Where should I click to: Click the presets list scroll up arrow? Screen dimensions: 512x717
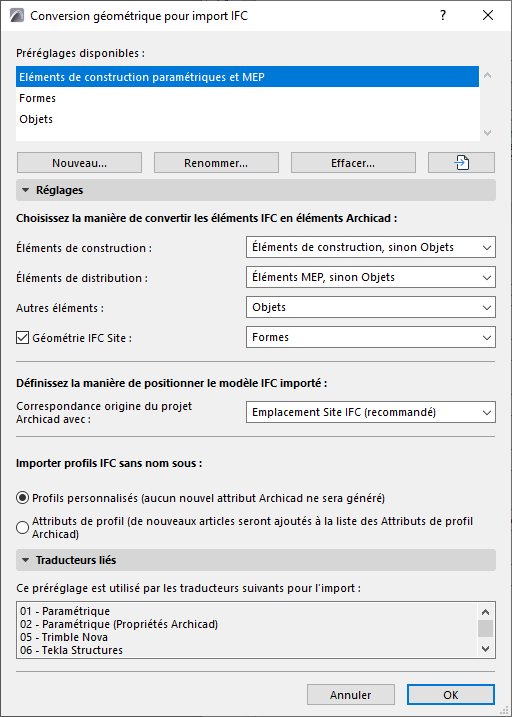487,75
